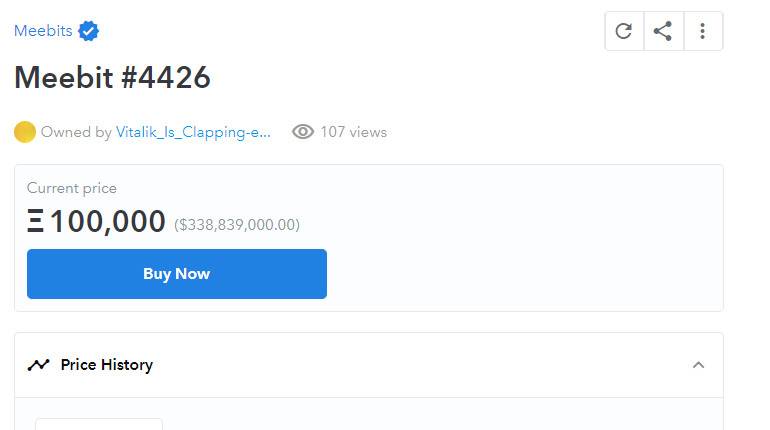Collapse the Price History section chevron
The height and width of the screenshot is (430, 770).
(698, 365)
